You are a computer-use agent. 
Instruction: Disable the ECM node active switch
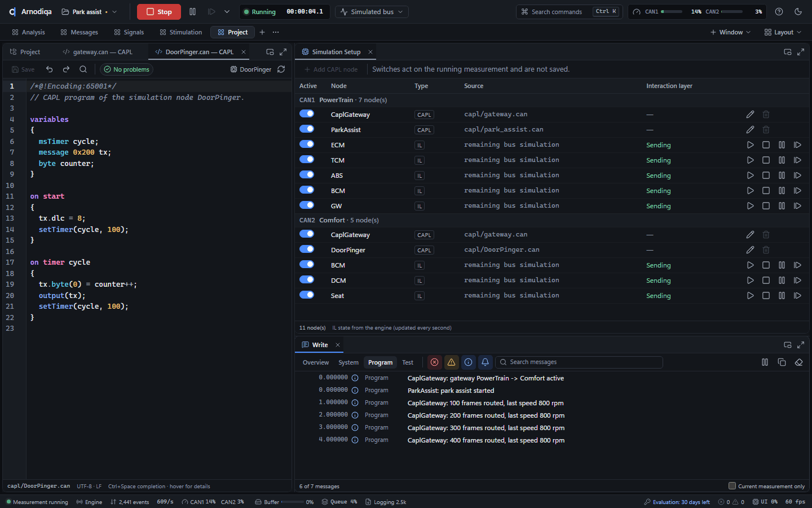pyautogui.click(x=307, y=144)
